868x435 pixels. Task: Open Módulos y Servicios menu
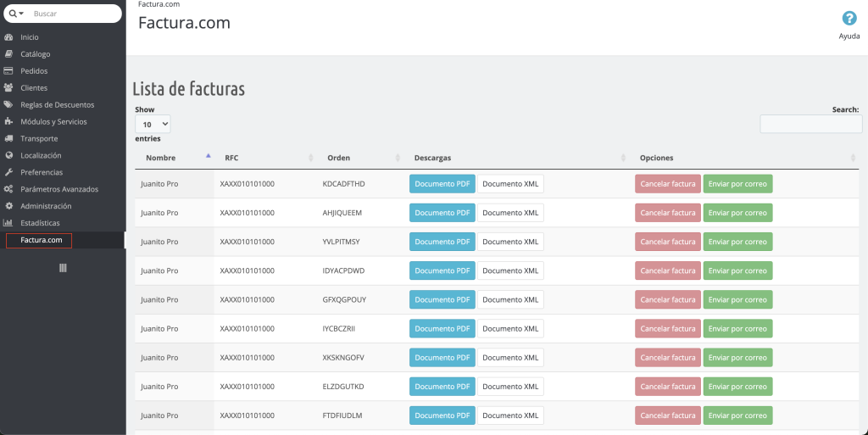tap(53, 122)
